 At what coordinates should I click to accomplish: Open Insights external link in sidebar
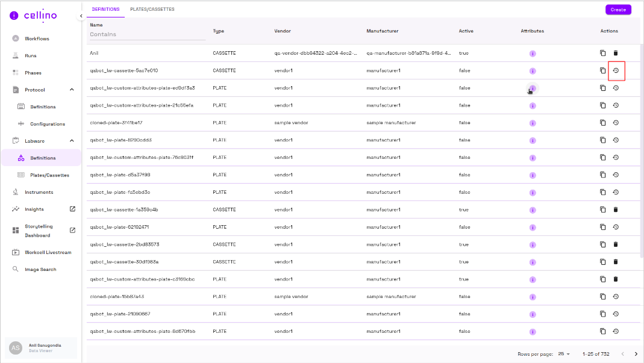72,209
